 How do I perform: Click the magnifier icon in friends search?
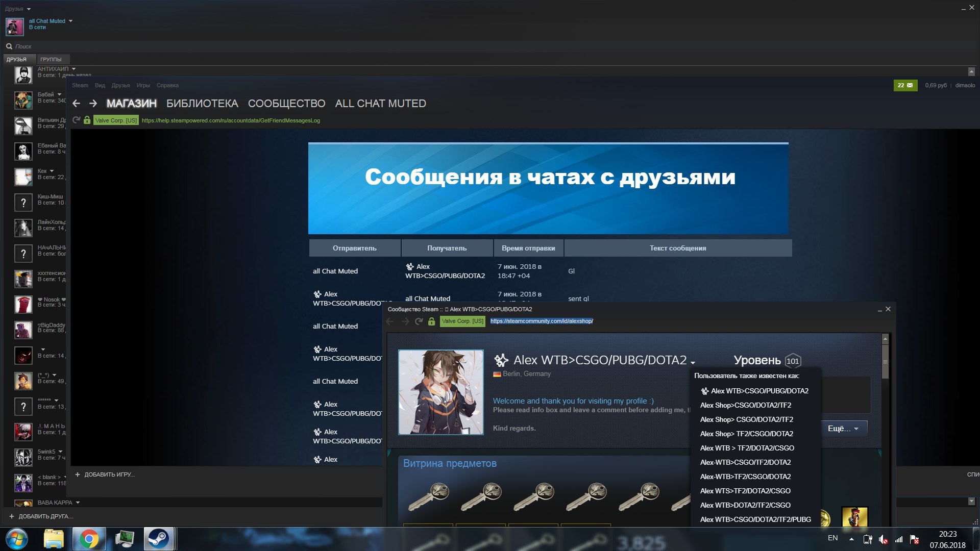[9, 46]
